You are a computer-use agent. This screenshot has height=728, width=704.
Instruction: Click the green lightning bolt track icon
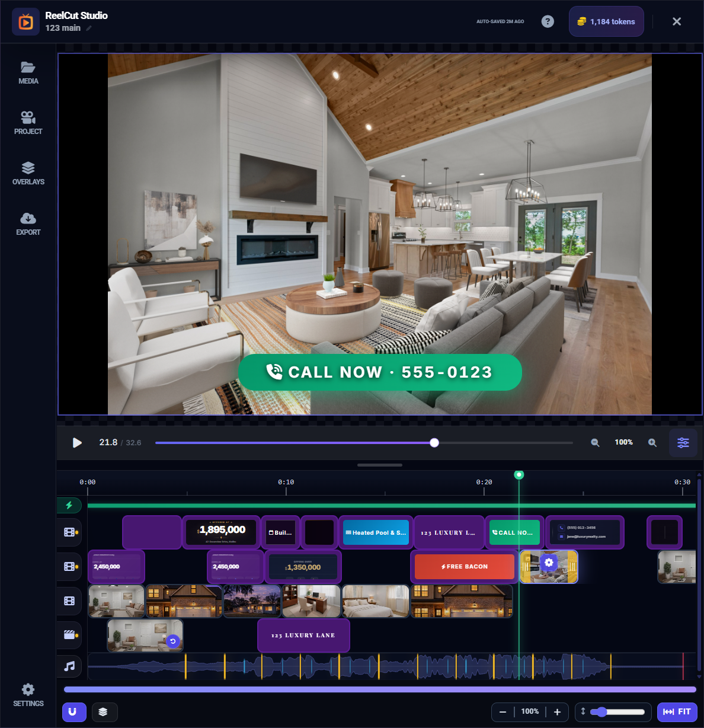click(x=69, y=505)
